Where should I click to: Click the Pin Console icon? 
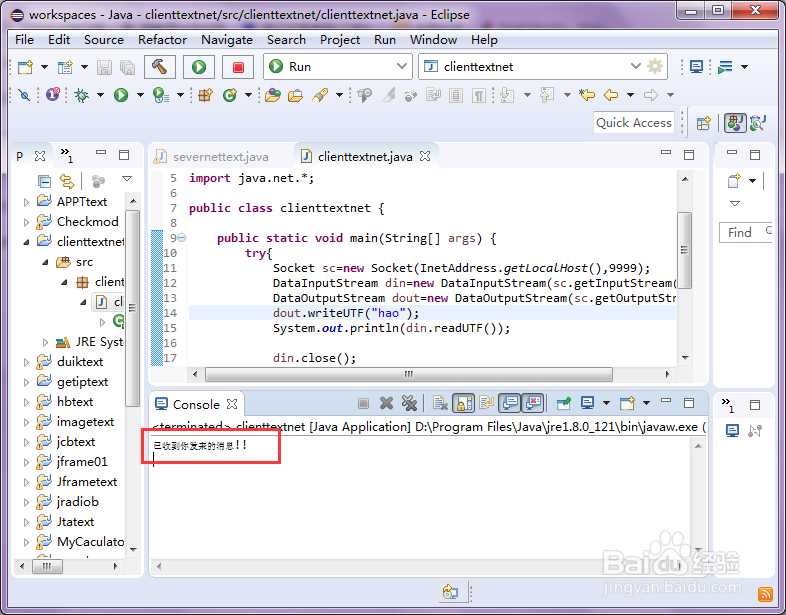click(564, 403)
